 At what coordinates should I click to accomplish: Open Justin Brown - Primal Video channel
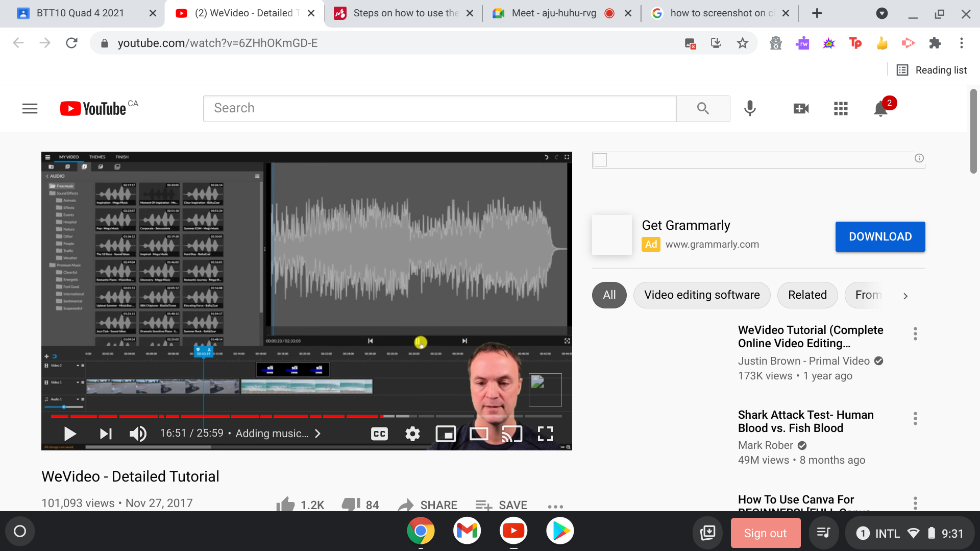coord(803,361)
